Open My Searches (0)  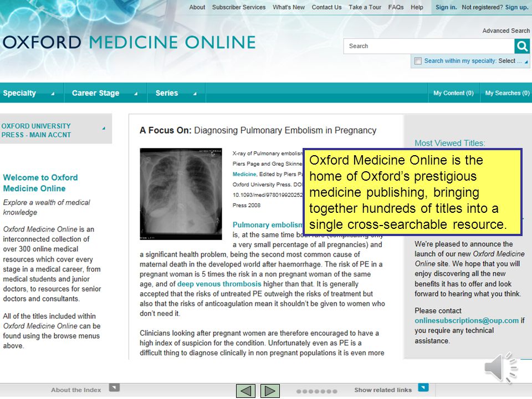click(507, 93)
